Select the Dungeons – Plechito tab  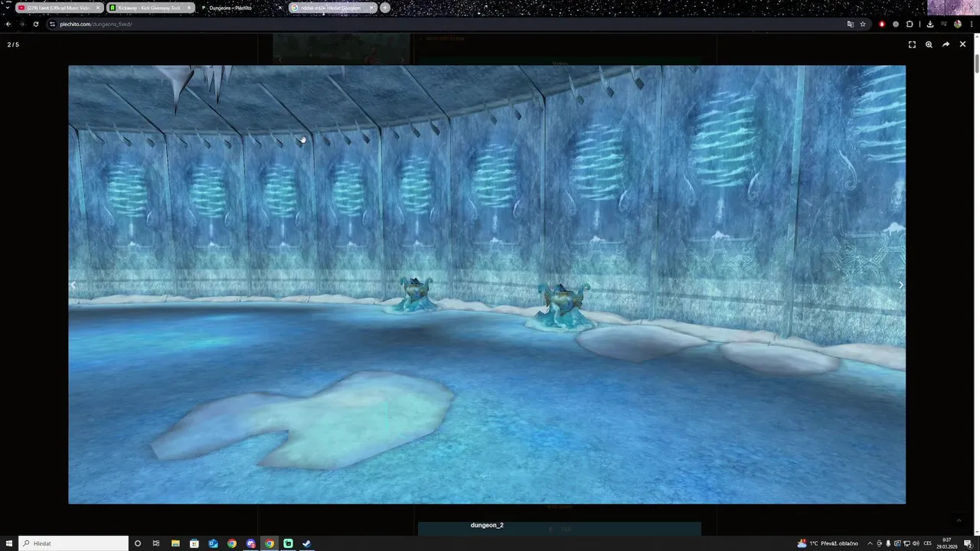[230, 8]
